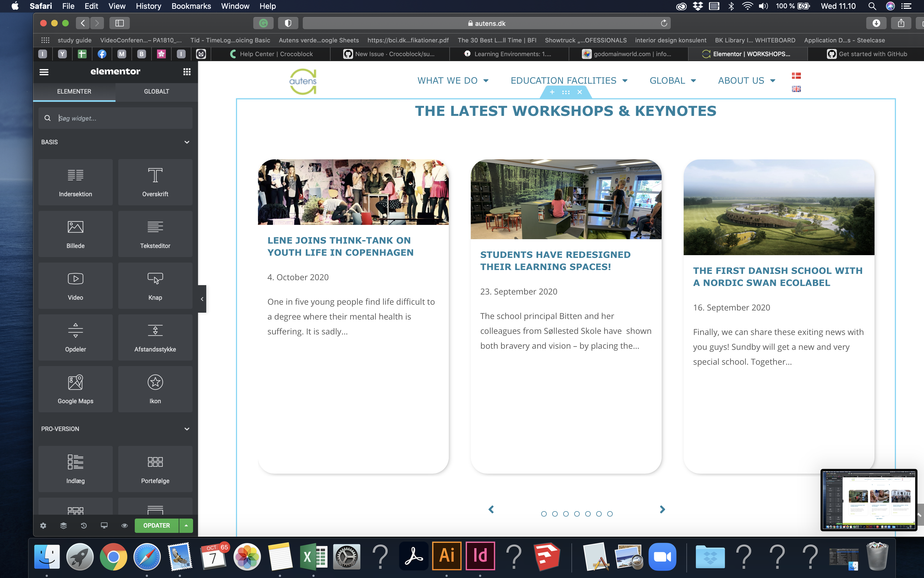
Task: Expand the EDUCATION FACILITIES menu
Action: pos(569,81)
